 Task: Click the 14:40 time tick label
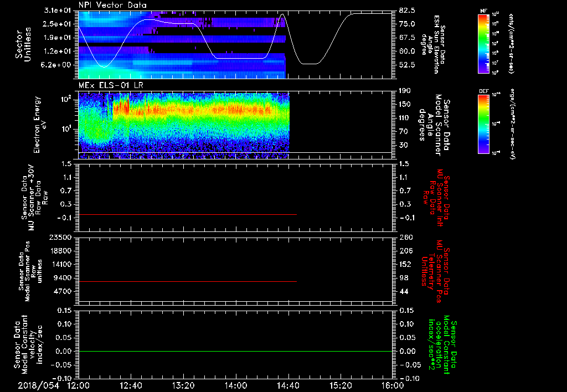[x=288, y=385]
